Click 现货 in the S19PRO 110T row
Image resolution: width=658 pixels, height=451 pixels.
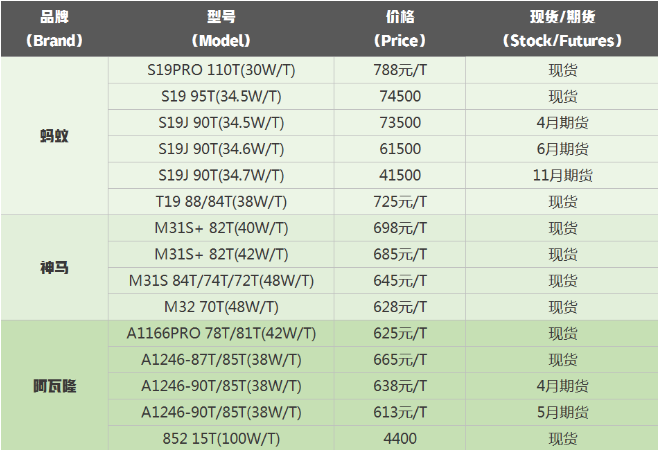562,70
